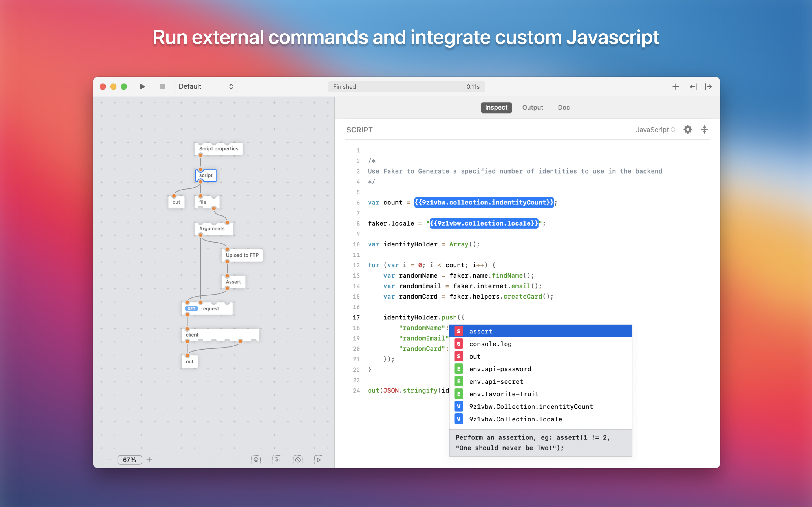Click the 67% zoom level field
The height and width of the screenshot is (507, 812).
(129, 460)
